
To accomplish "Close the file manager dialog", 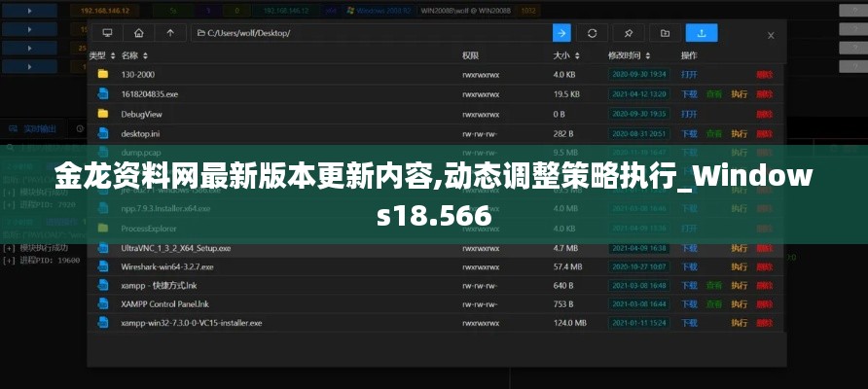I will [771, 35].
